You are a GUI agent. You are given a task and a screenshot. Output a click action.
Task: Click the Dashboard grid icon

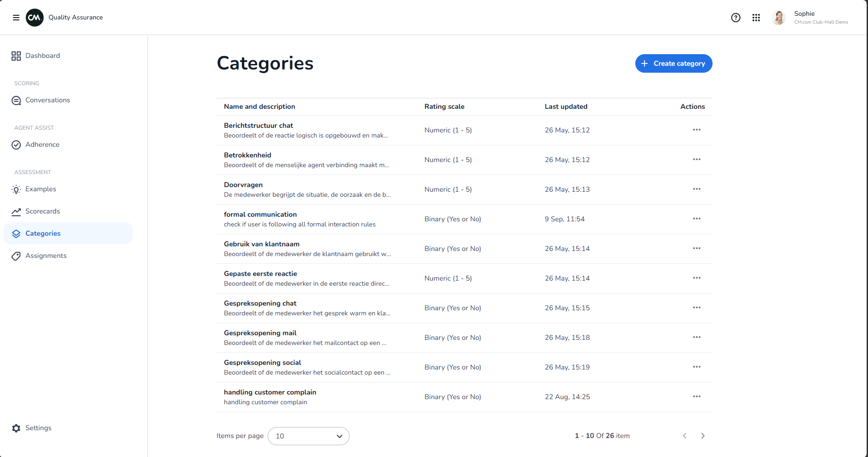(16, 56)
